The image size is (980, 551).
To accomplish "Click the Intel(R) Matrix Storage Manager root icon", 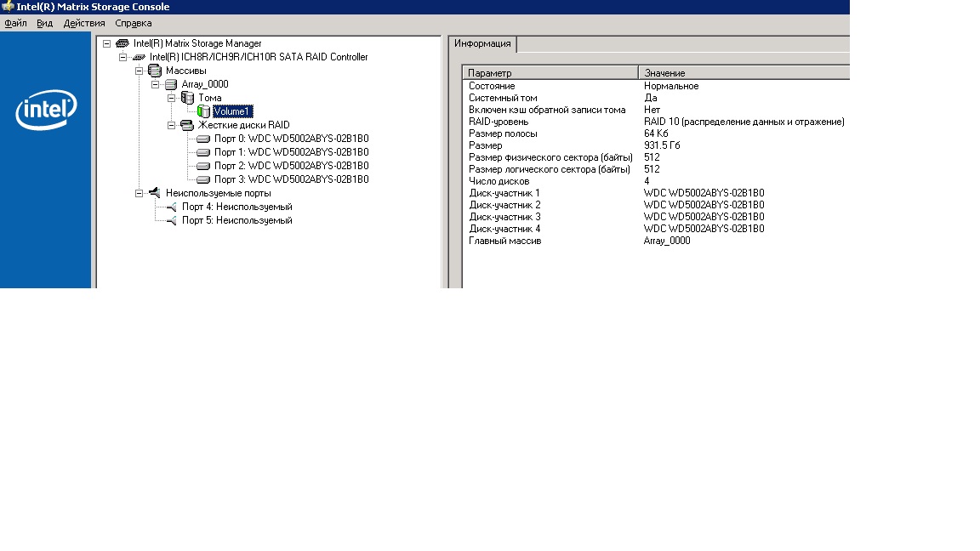I will (122, 43).
